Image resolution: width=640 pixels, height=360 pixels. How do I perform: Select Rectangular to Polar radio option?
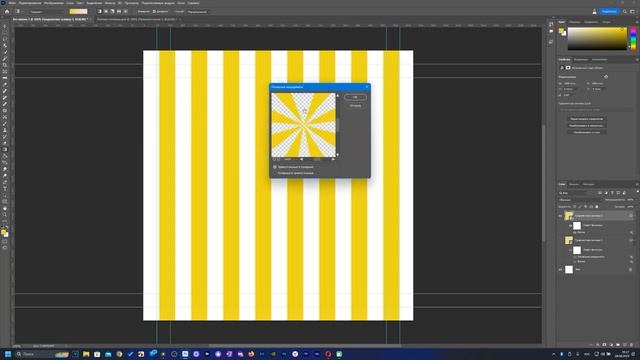pos(275,167)
